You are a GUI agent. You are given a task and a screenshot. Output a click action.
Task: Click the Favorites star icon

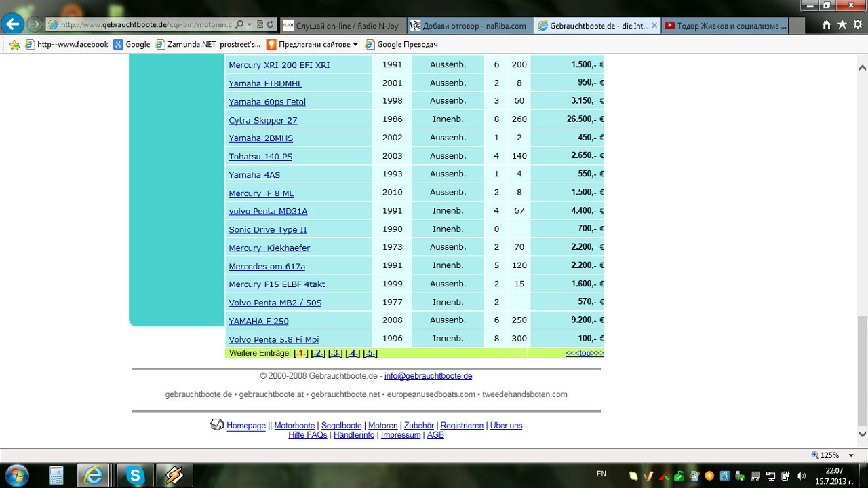tap(842, 25)
